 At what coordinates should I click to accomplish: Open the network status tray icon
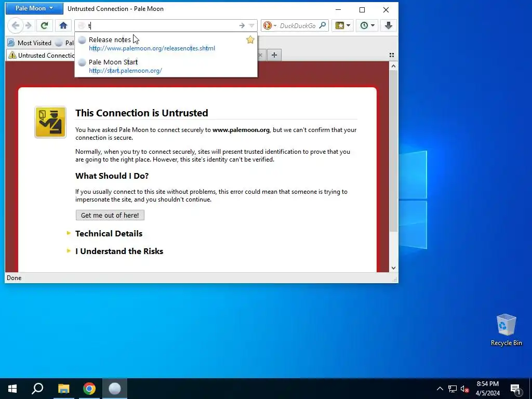453,389
